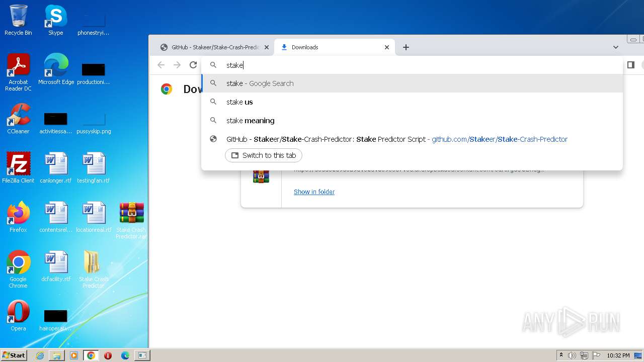This screenshot has width=644, height=362.
Task: Open Stake Crash Predictor.rar archive
Action: pos(131,220)
